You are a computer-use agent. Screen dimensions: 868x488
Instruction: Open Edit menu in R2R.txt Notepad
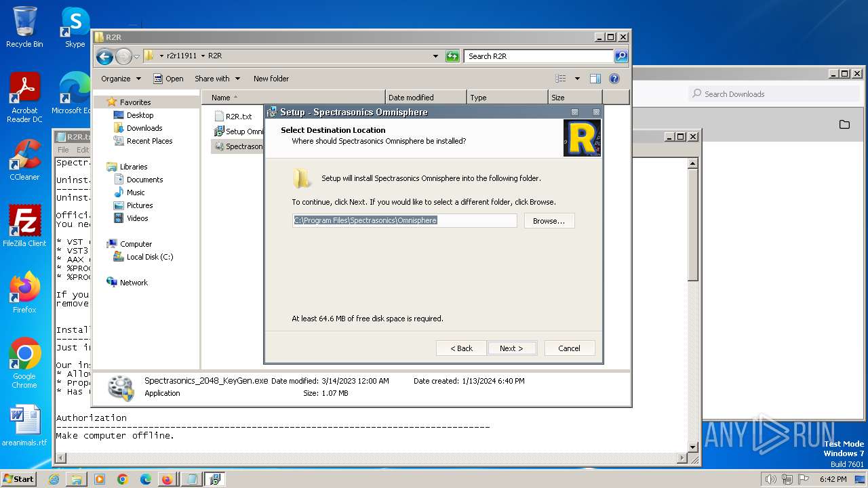83,150
